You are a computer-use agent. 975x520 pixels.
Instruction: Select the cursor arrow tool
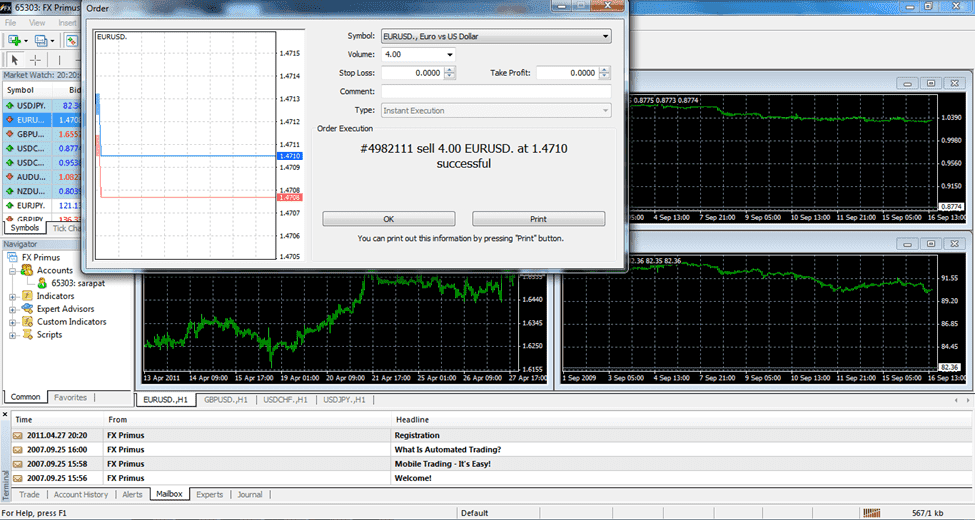[x=14, y=60]
